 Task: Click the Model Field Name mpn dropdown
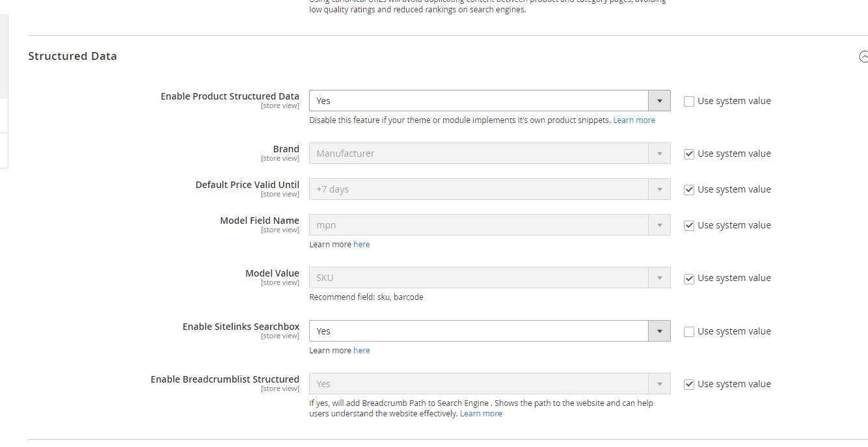point(489,225)
